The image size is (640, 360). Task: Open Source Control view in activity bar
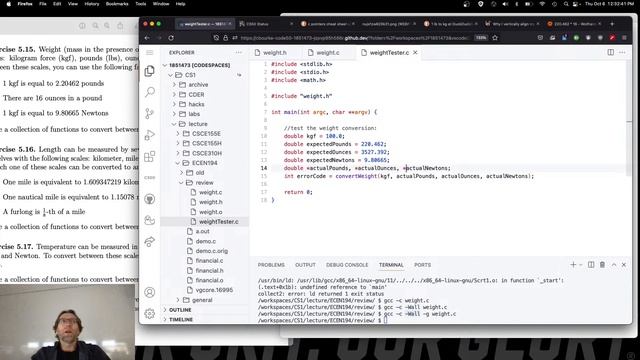(150, 113)
